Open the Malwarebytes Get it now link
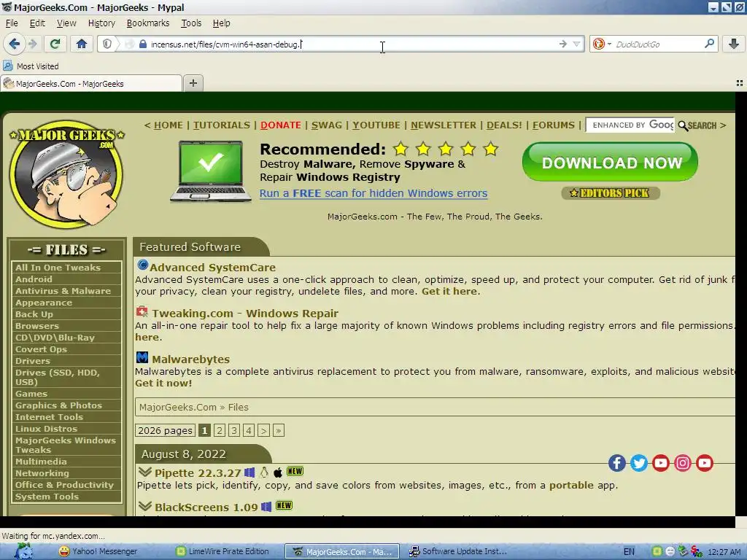This screenshot has height=560, width=747. [x=163, y=384]
